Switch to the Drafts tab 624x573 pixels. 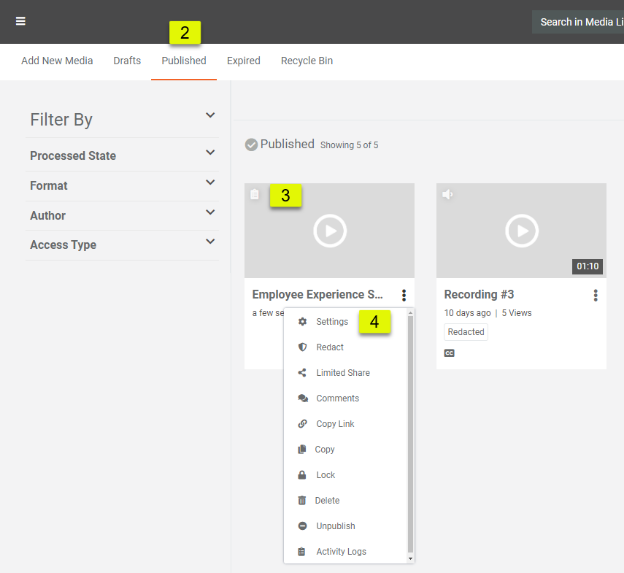(127, 61)
